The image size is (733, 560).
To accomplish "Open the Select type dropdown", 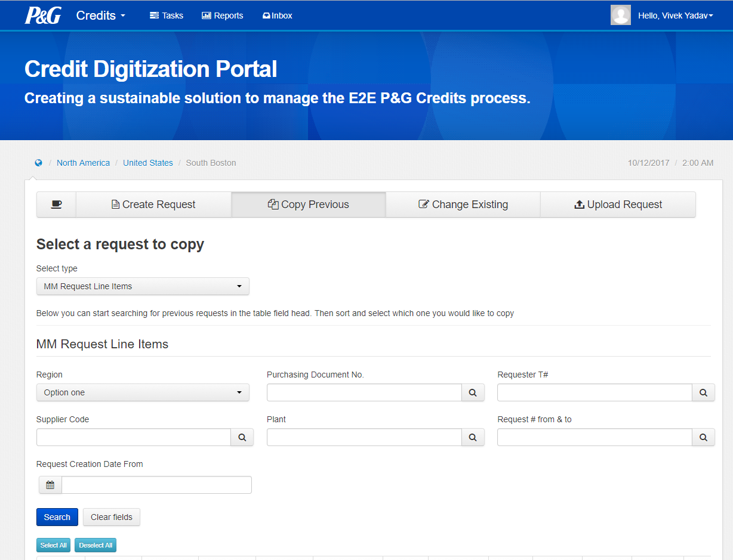I will coord(143,286).
